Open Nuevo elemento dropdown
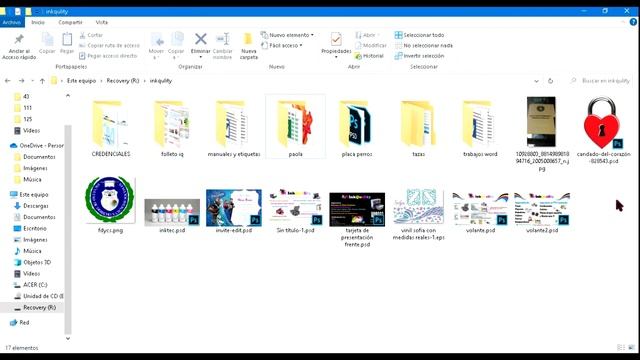This screenshot has width=640, height=360. point(287,35)
